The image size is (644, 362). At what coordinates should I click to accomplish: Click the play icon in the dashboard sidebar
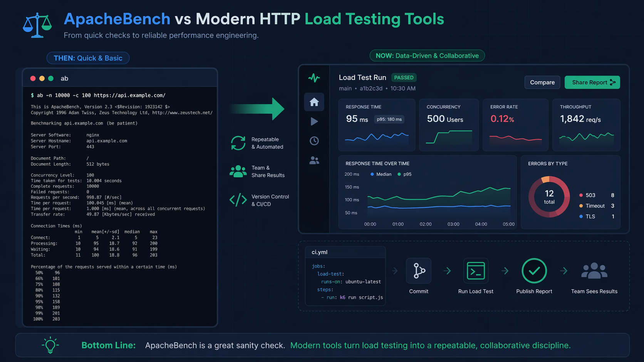(x=314, y=121)
